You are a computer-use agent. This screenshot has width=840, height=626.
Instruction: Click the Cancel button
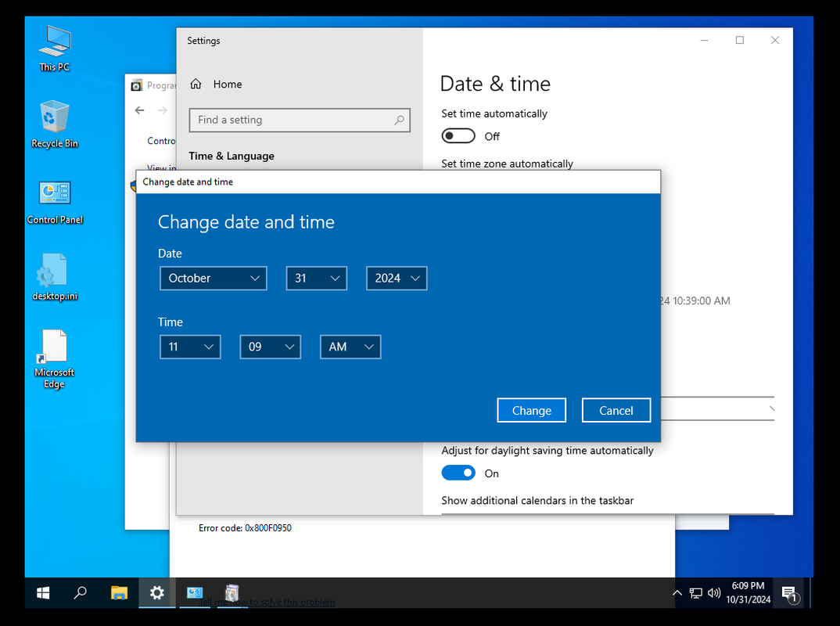click(616, 410)
